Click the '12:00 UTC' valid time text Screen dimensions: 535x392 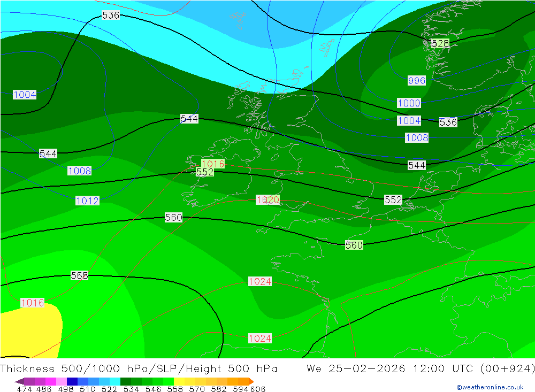click(443, 369)
